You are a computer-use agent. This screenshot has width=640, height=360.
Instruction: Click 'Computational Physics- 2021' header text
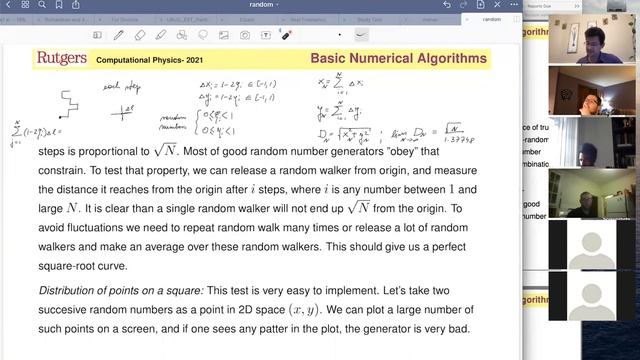point(149,60)
